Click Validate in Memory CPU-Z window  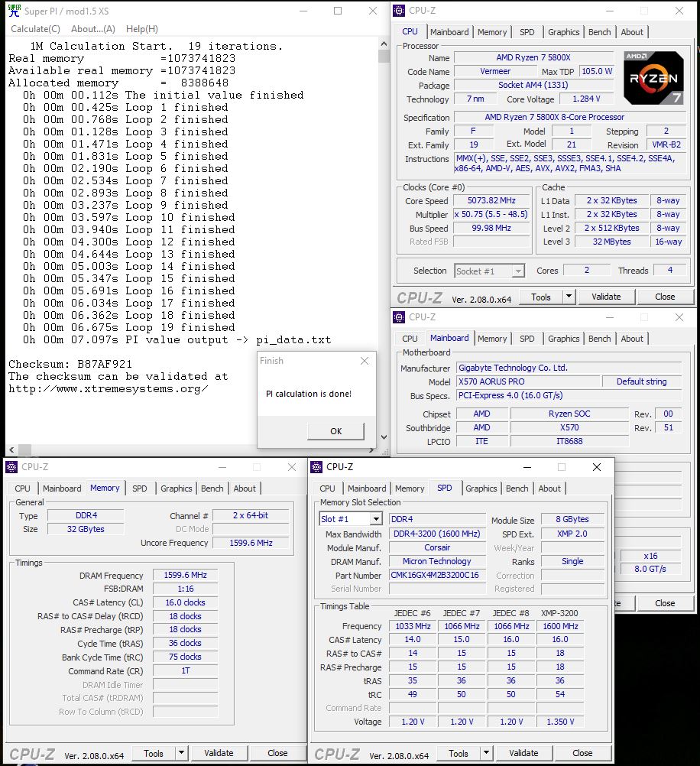pos(219,753)
